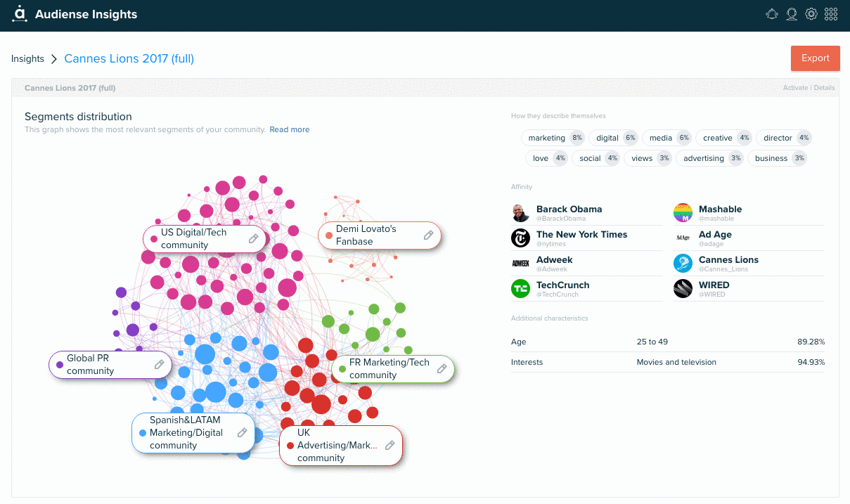
Task: Select the creative 4% tag
Action: [724, 138]
